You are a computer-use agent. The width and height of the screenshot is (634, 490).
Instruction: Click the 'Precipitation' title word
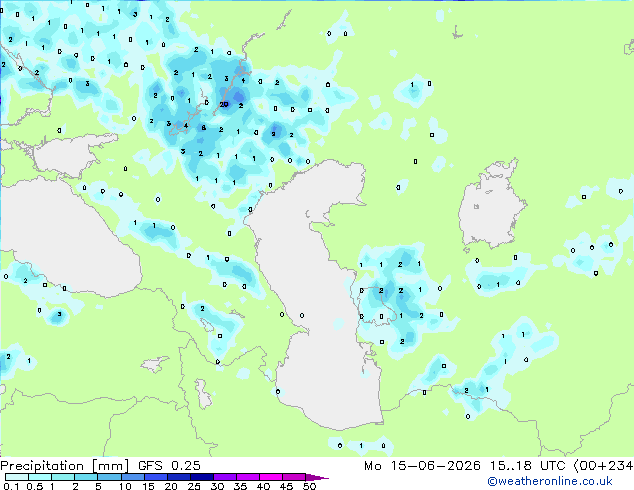pyautogui.click(x=42, y=466)
